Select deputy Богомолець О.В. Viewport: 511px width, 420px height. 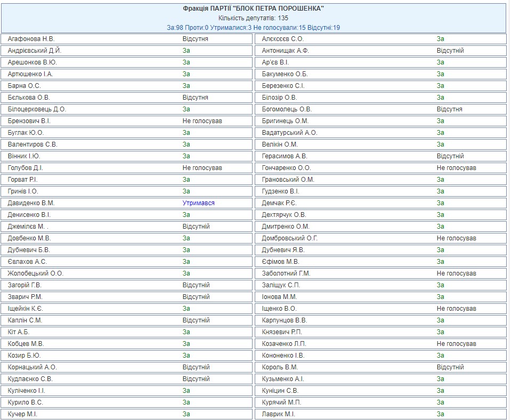pos(287,109)
